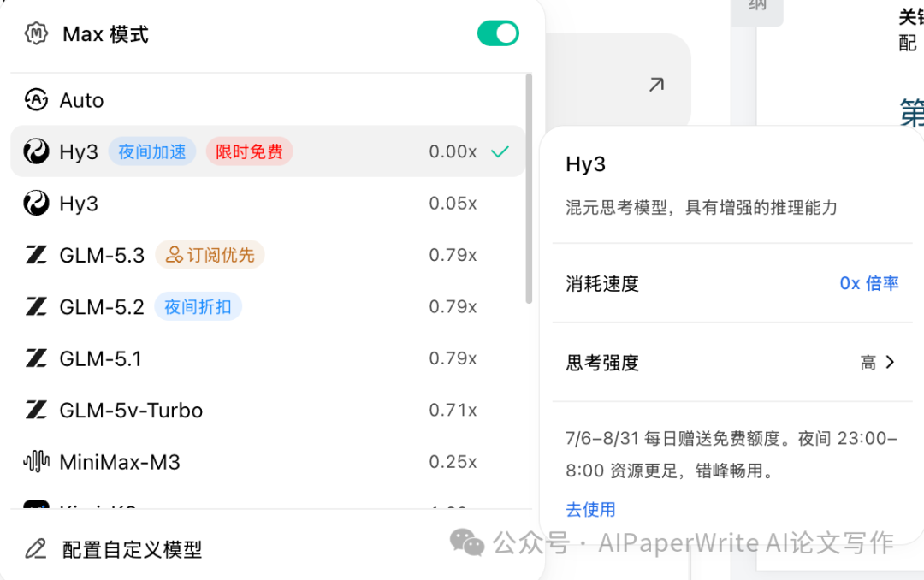This screenshot has width=924, height=580.
Task: Click the Hy3 icon in the 0.00x row
Action: (36, 151)
